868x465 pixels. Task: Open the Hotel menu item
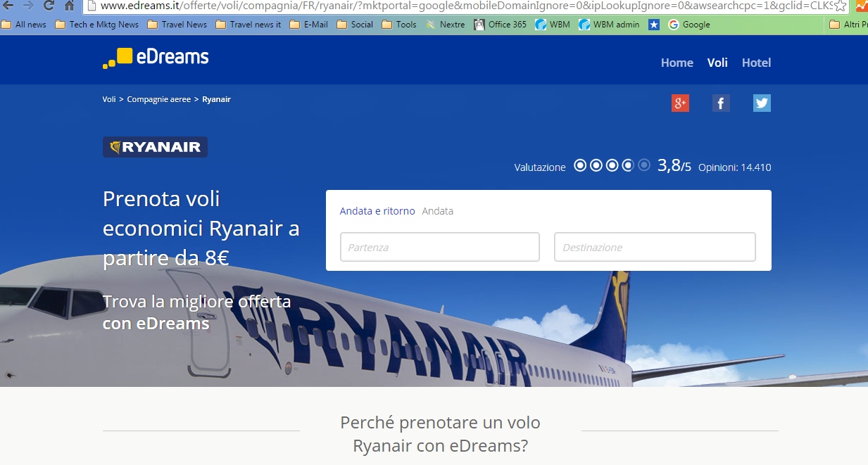tap(757, 63)
